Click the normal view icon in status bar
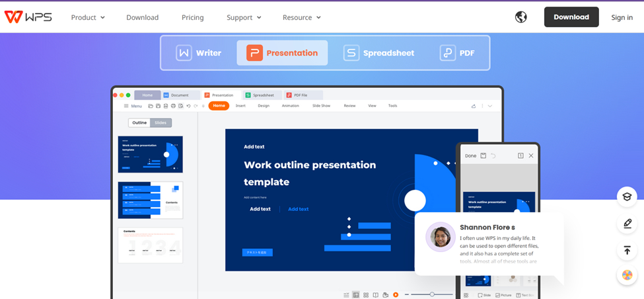Image resolution: width=644 pixels, height=299 pixels. coord(355,295)
